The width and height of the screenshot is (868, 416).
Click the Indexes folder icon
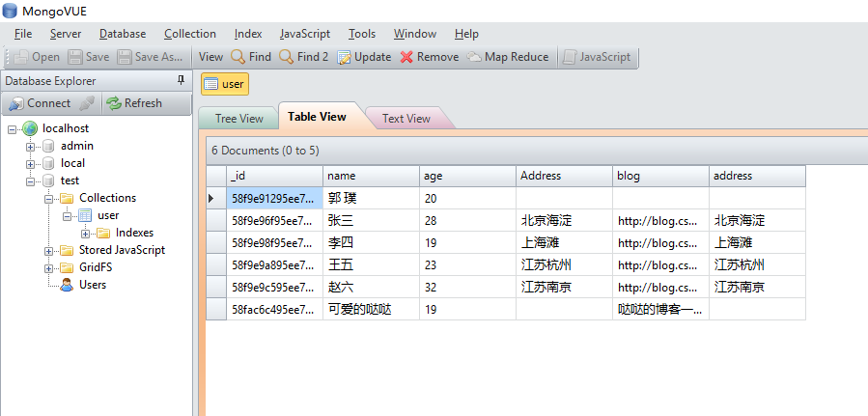click(103, 233)
